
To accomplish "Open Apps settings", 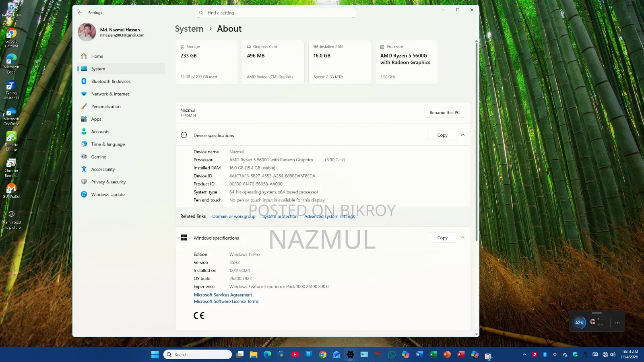I will [121, 119].
